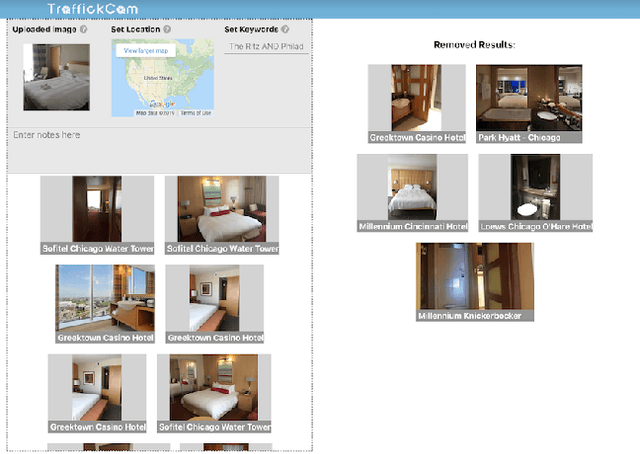
Task: Click the help icon beside Set Keywords
Action: pos(285,30)
